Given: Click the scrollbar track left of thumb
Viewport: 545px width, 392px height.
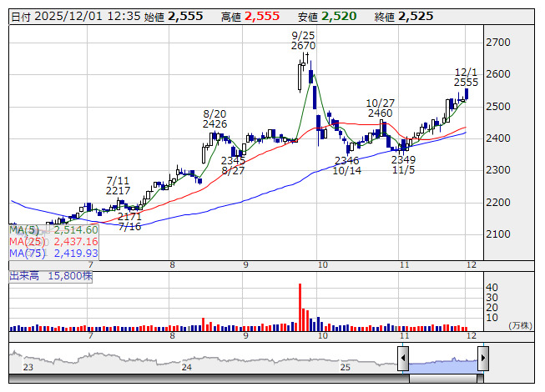Looking at the screenshot, I should pyautogui.click(x=209, y=379).
